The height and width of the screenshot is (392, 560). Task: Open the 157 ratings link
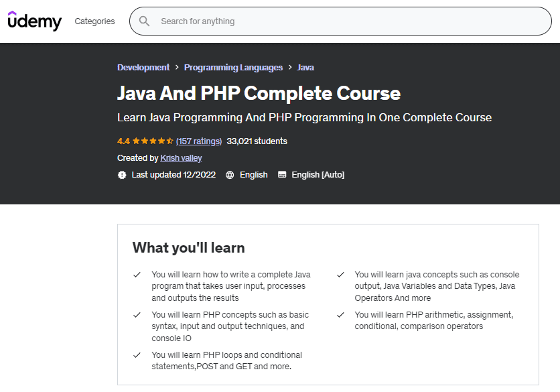(x=198, y=141)
